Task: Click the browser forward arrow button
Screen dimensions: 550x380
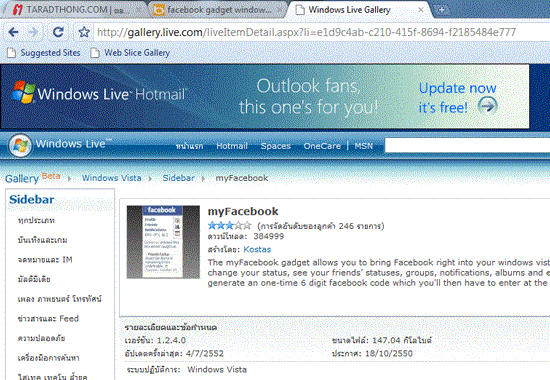Action: [33, 33]
